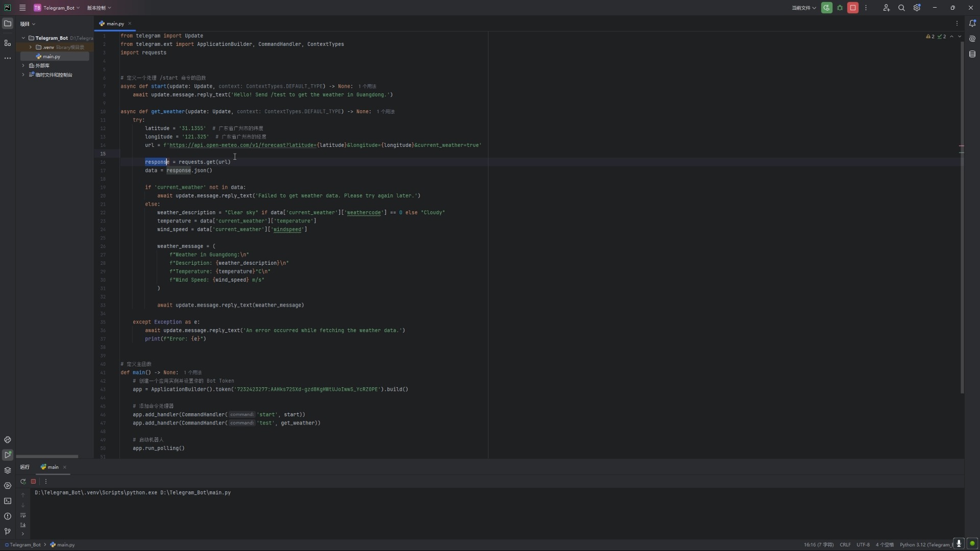Open the Project tool window icon
This screenshot has width=980, height=551.
pyautogui.click(x=8, y=23)
